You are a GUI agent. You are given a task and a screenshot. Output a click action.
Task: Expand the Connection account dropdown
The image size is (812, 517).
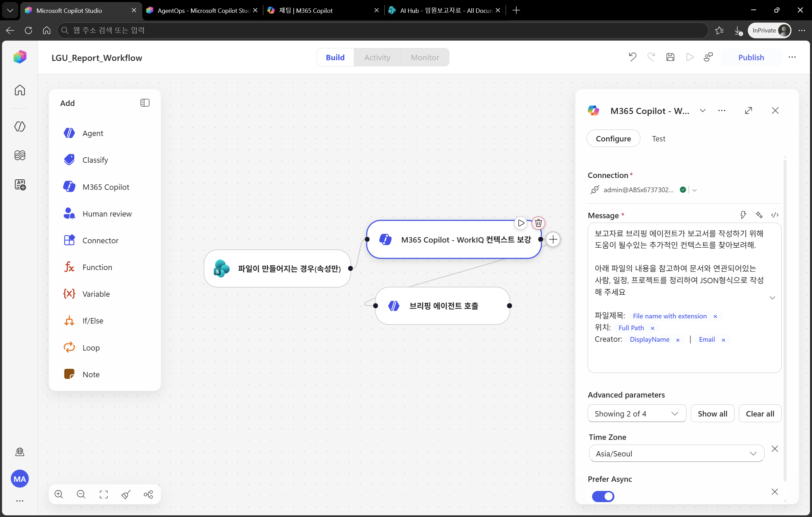click(x=695, y=190)
